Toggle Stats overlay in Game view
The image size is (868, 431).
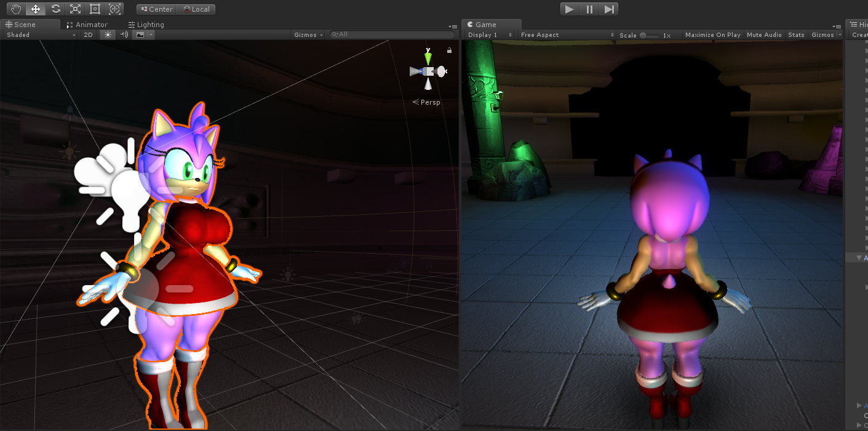796,35
